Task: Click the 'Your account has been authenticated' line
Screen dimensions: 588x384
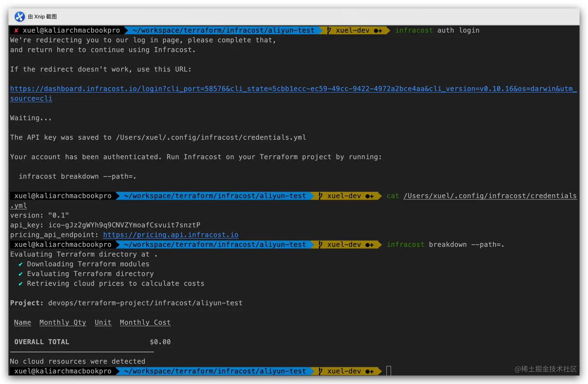Action: point(196,157)
